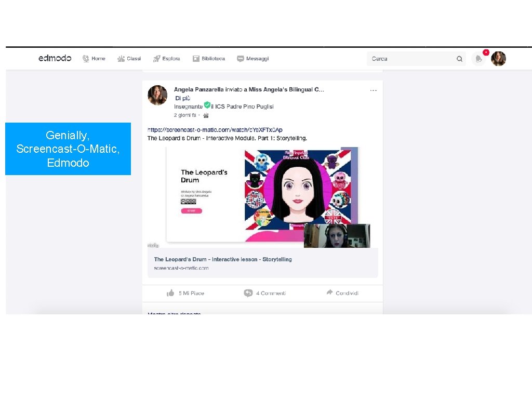Image resolution: width=532 pixels, height=399 pixels.
Task: Click the 2 giorni fa timestamp
Action: click(185, 115)
